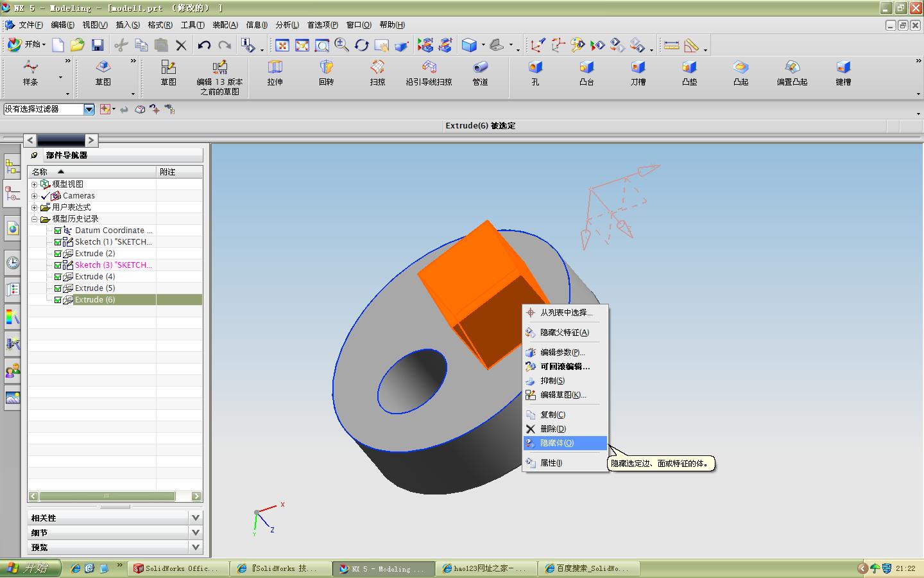The width and height of the screenshot is (924, 578).
Task: Click the navigator horizontal scrollbar thumb
Action: point(107,496)
